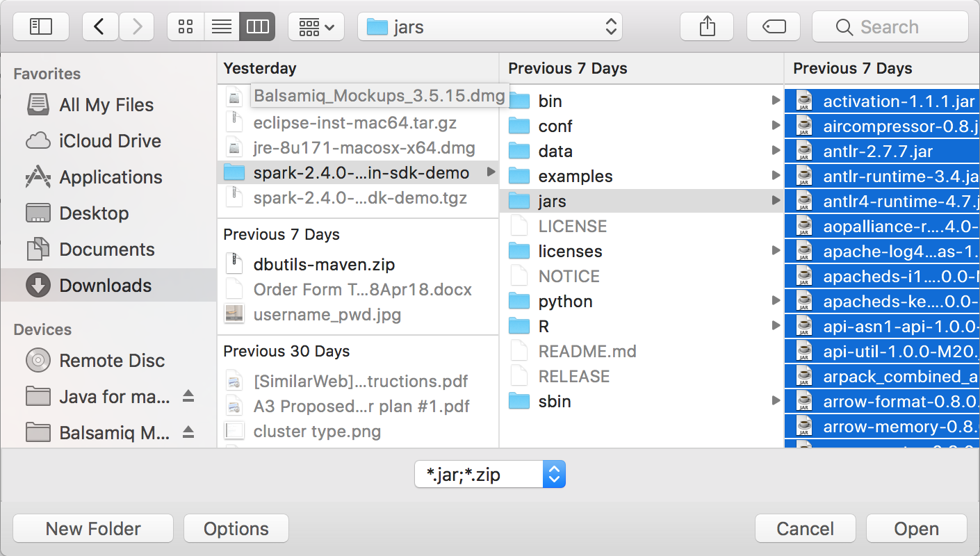980x556 pixels.
Task: Open the Share menu icon
Action: [706, 26]
